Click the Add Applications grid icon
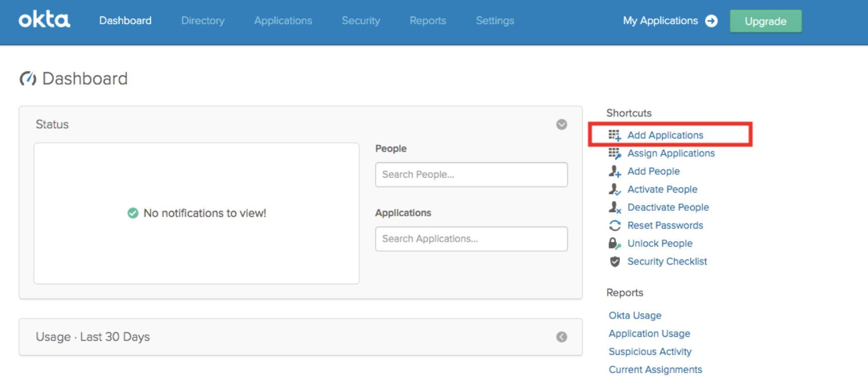 615,135
